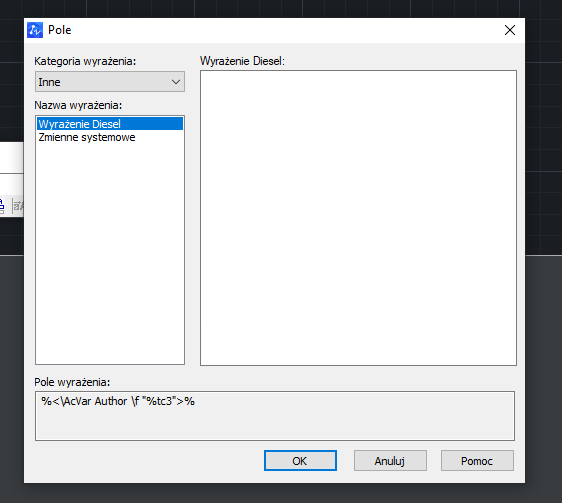Cancel the dialog via Anuluj
This screenshot has width=562, height=503.
pyautogui.click(x=390, y=461)
